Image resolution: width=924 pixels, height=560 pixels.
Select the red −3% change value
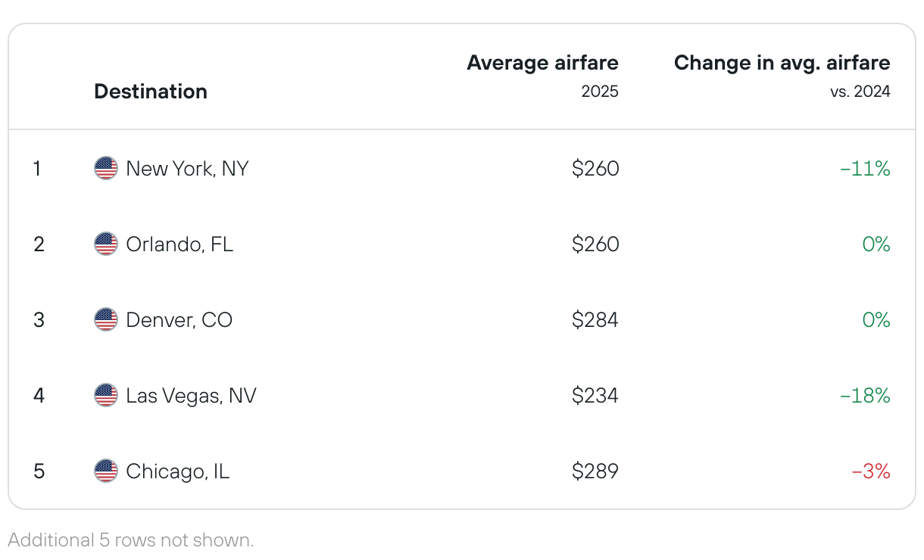pyautogui.click(x=871, y=471)
